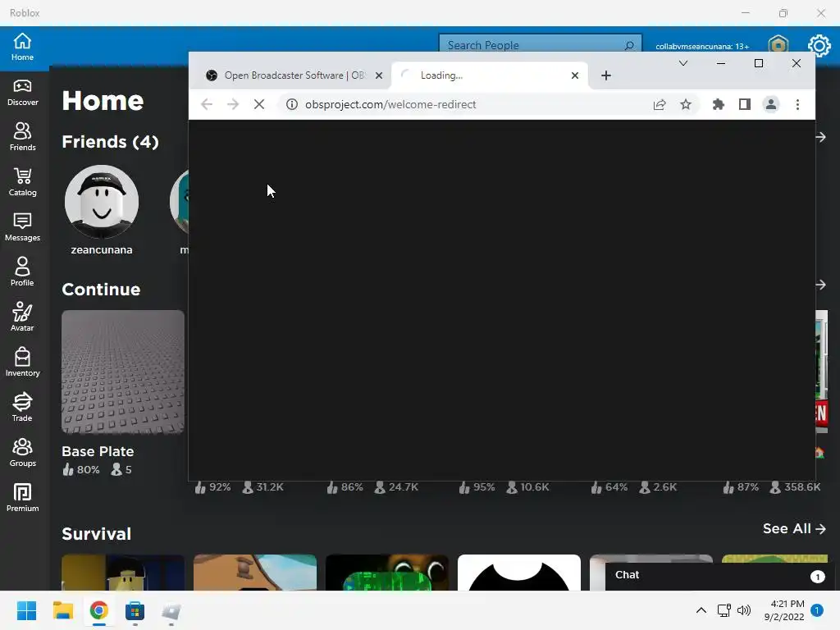
Task: Open Roblox from the taskbar
Action: tap(171, 610)
